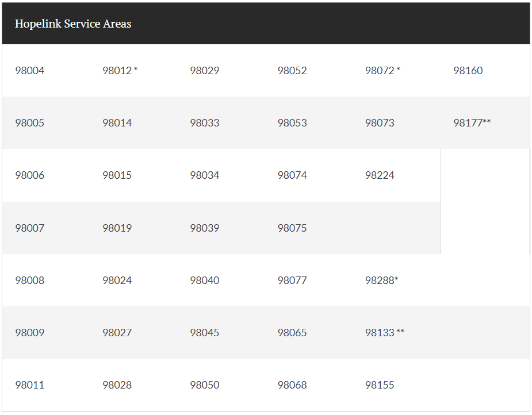
Task: Click zip code 98075
Action: (292, 228)
